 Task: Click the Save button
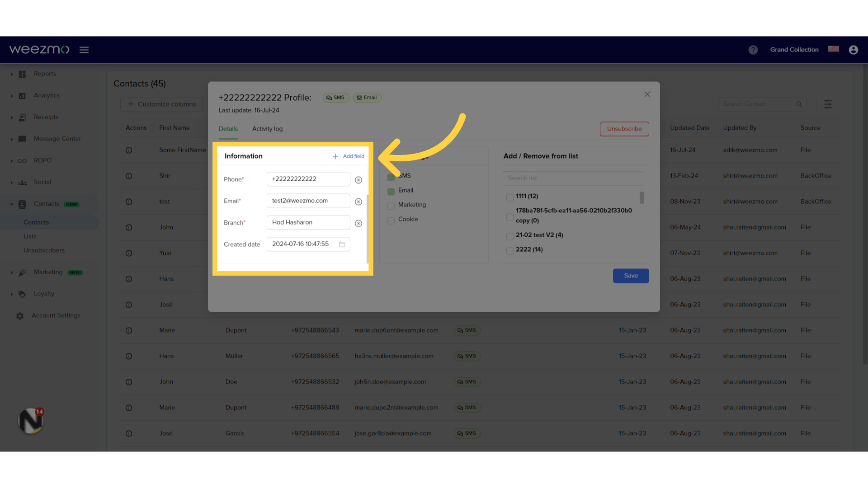pyautogui.click(x=631, y=276)
